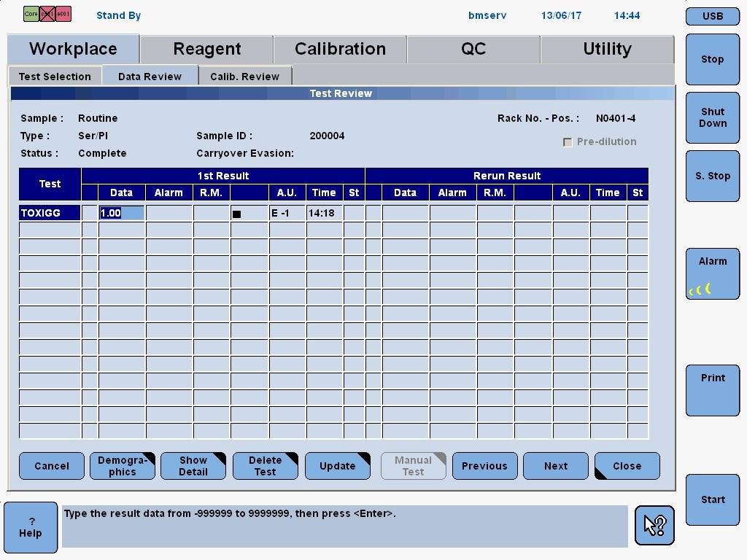Toggle the Pre-dilution checkbox
Screen dimensions: 747x560
click(x=568, y=142)
